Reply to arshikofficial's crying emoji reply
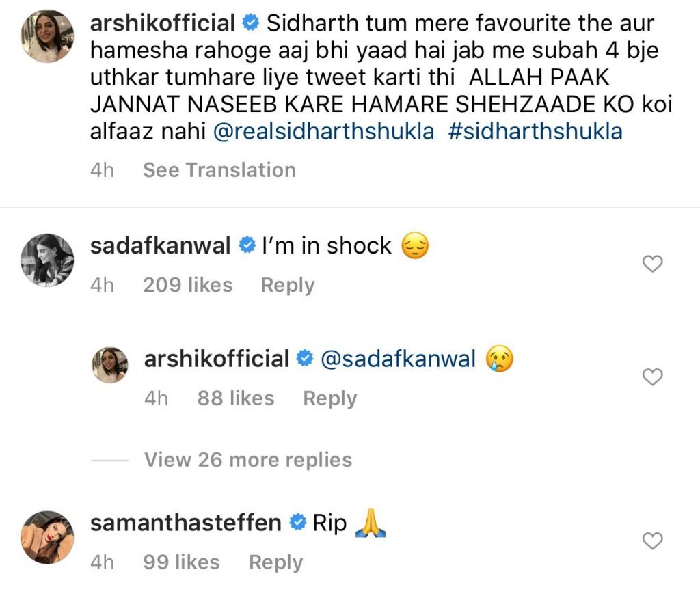This screenshot has height=600, width=700. pyautogui.click(x=329, y=398)
